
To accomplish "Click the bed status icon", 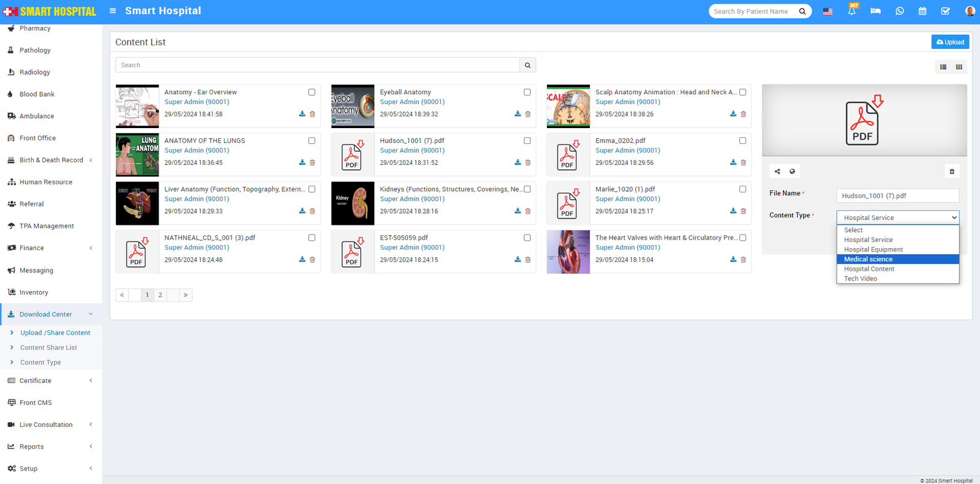I will click(x=875, y=11).
